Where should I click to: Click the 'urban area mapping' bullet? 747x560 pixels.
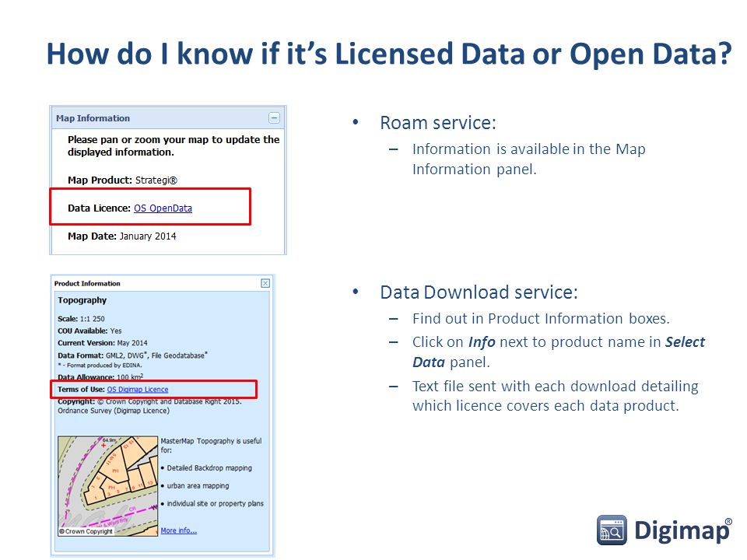point(195,485)
